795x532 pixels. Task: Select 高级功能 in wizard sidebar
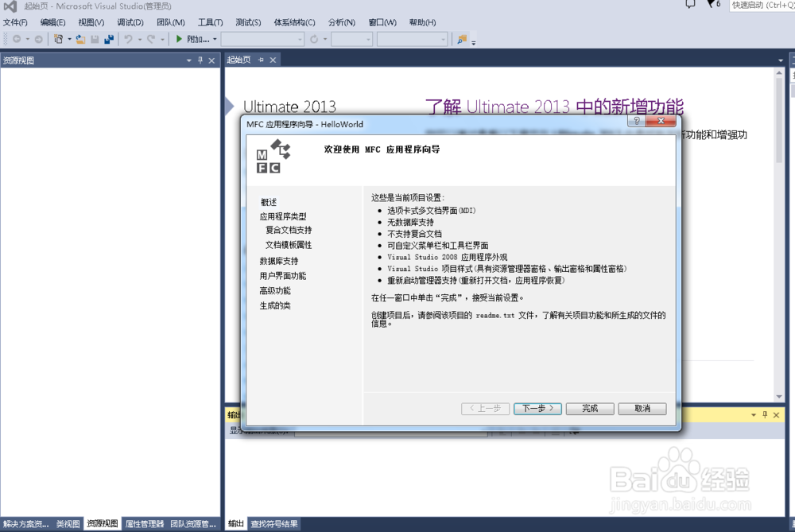coord(275,290)
